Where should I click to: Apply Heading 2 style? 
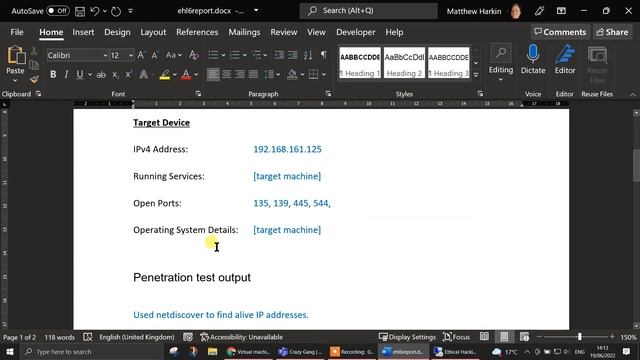point(404,63)
